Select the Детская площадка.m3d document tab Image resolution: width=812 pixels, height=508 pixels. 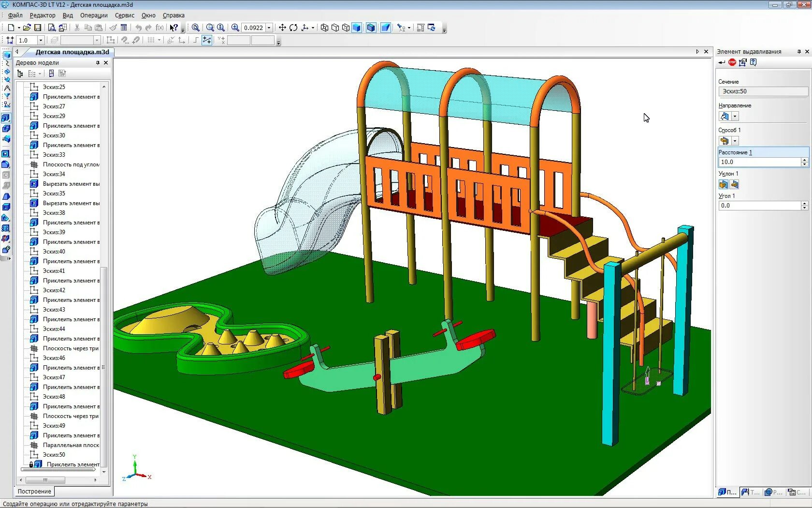(x=72, y=52)
